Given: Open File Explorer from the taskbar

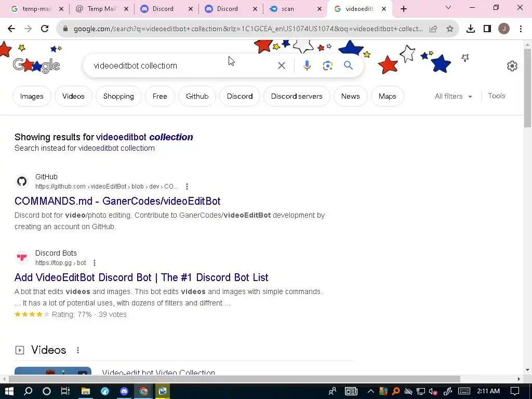Looking at the screenshot, I should 85,391.
